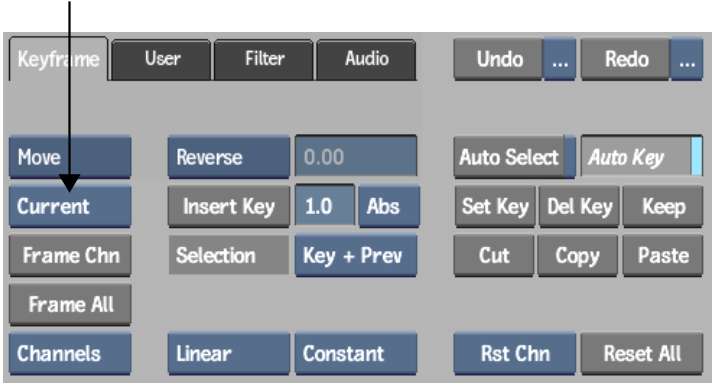Click the Frame Chn button

70,255
